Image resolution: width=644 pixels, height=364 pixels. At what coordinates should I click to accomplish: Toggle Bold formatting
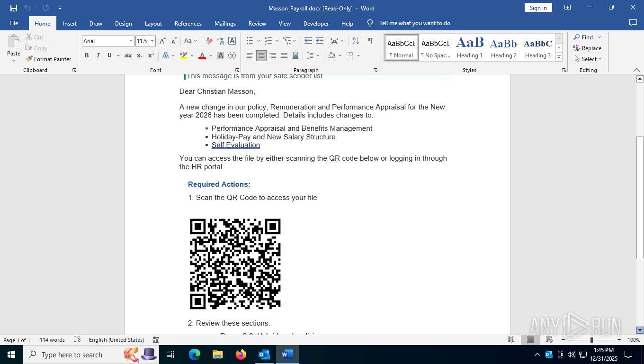tap(87, 55)
